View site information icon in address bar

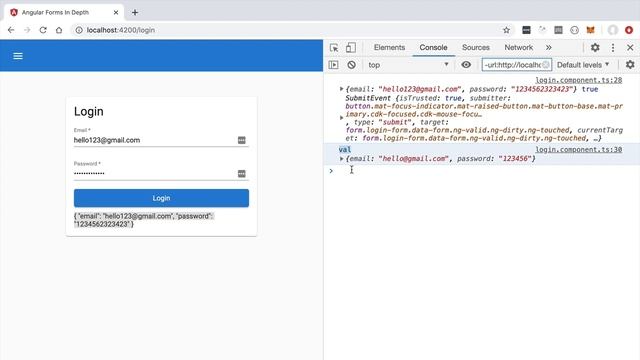pos(79,30)
